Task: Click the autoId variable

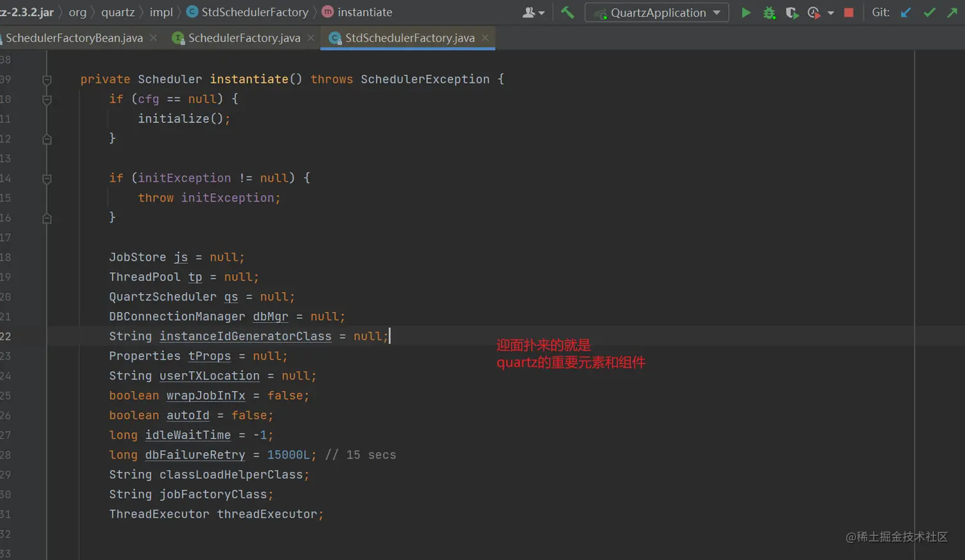Action: click(188, 415)
